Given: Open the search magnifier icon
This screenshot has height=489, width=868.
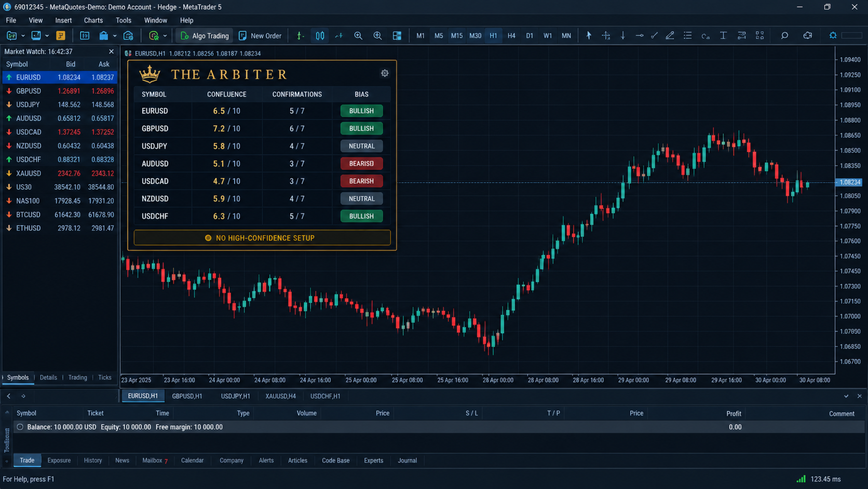Looking at the screenshot, I should [x=784, y=35].
